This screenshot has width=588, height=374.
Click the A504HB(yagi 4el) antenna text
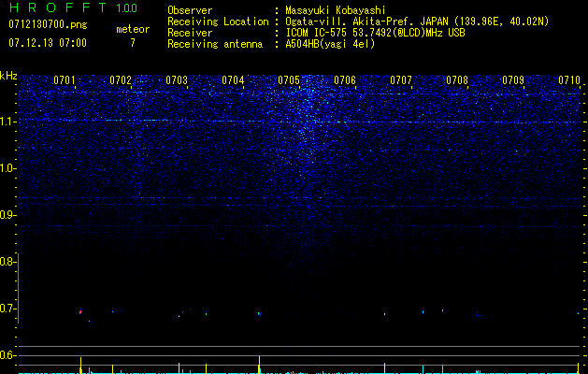click(x=330, y=44)
